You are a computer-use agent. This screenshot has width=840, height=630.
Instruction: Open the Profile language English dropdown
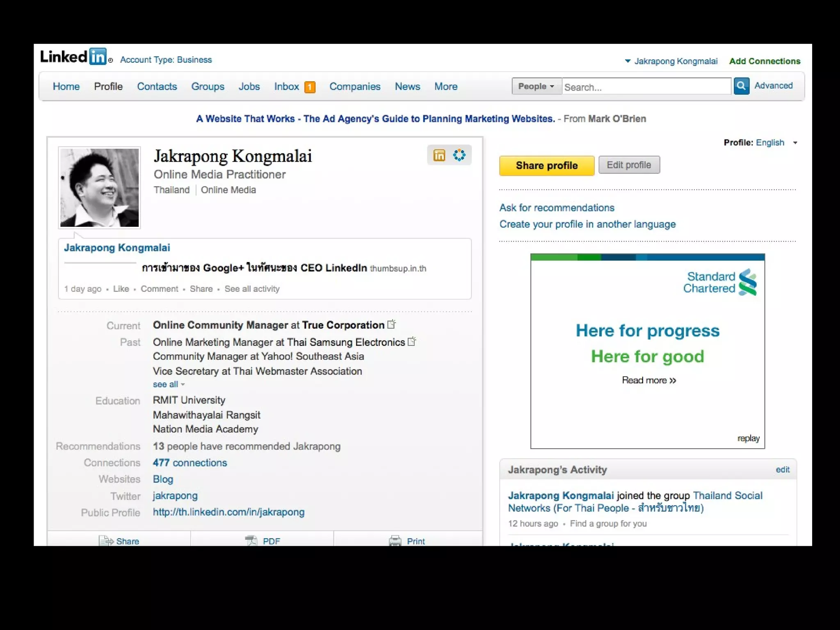(x=795, y=143)
